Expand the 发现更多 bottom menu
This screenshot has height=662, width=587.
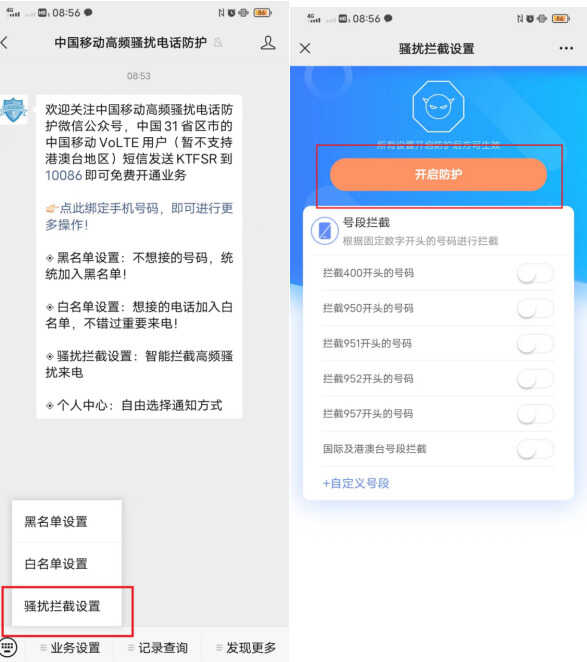(x=246, y=648)
